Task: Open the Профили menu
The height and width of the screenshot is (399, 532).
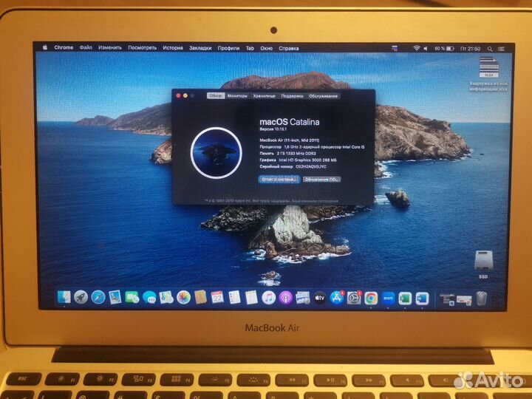Action: pyautogui.click(x=228, y=48)
